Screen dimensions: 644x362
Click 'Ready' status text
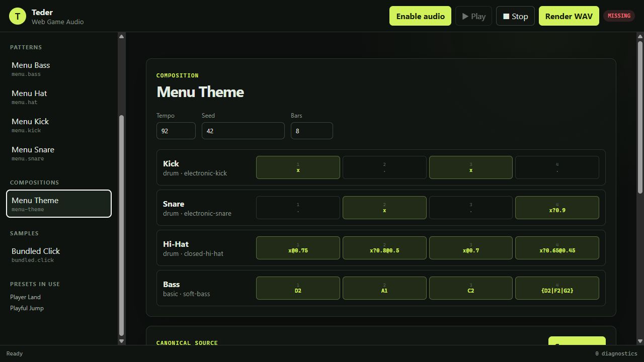coord(14,353)
